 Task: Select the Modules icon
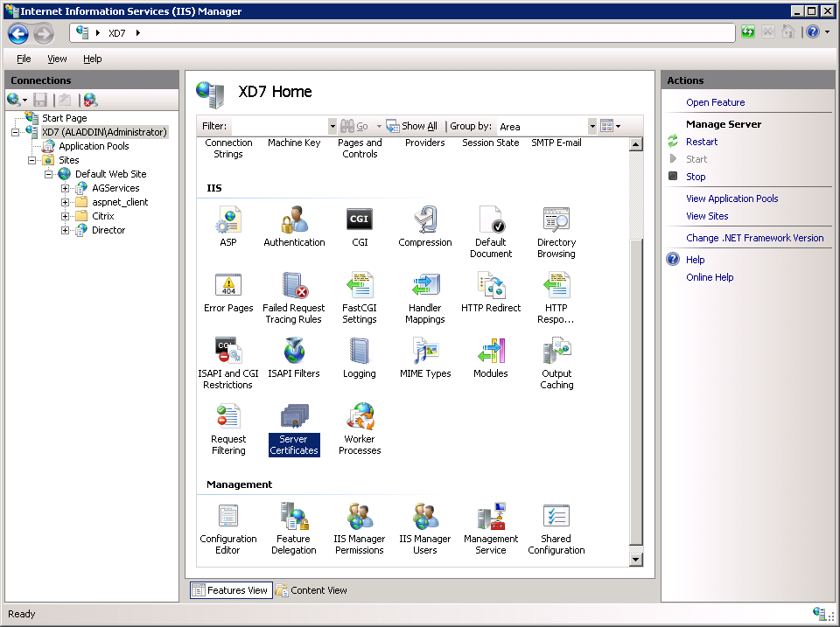point(491,358)
